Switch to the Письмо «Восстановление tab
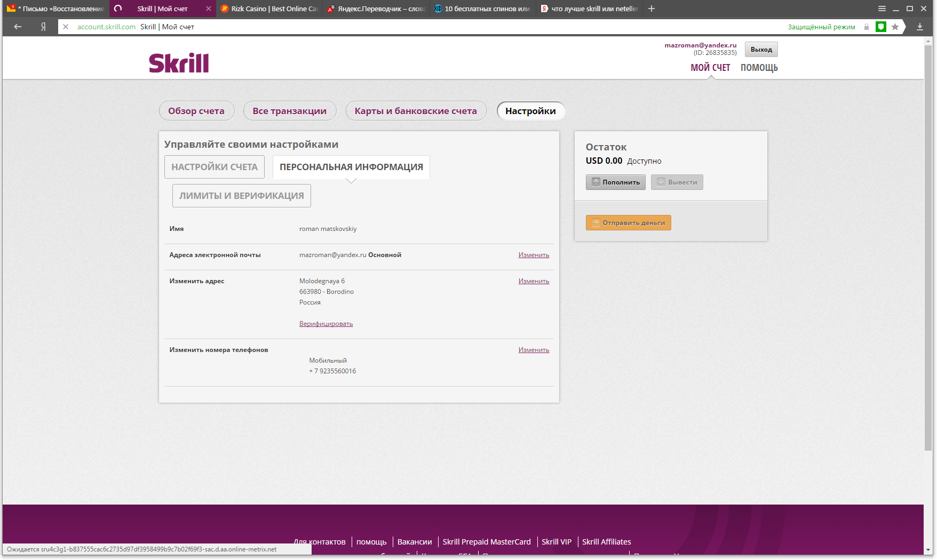The image size is (937, 560). [56, 9]
